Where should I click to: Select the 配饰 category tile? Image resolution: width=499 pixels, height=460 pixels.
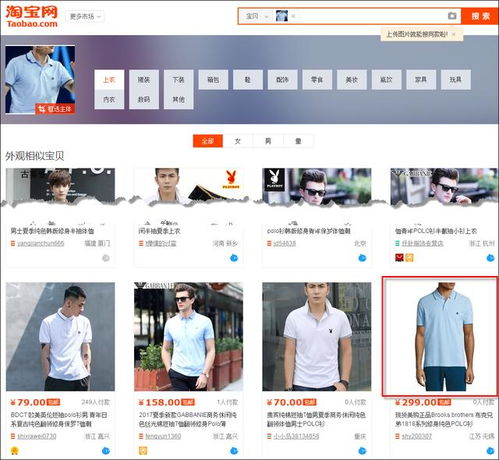(x=282, y=80)
